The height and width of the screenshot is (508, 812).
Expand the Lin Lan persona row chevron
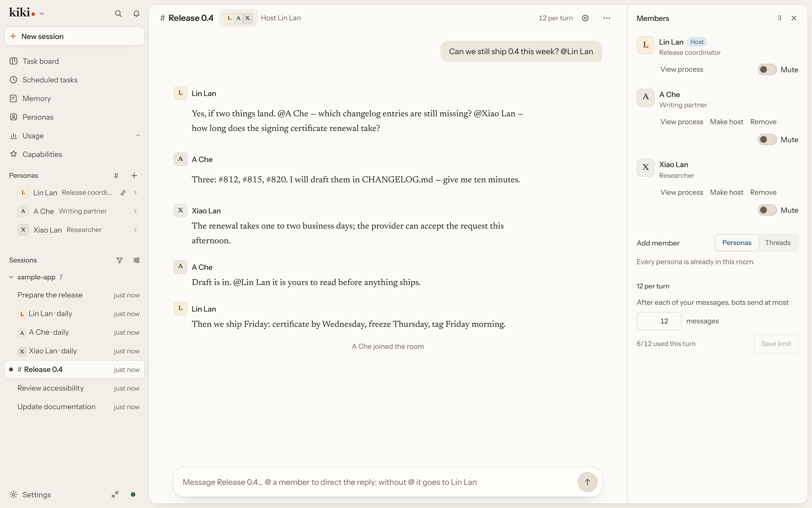[x=135, y=192]
